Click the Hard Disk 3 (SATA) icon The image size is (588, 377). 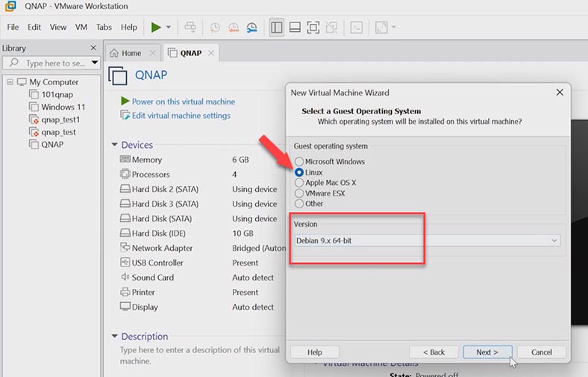point(125,204)
